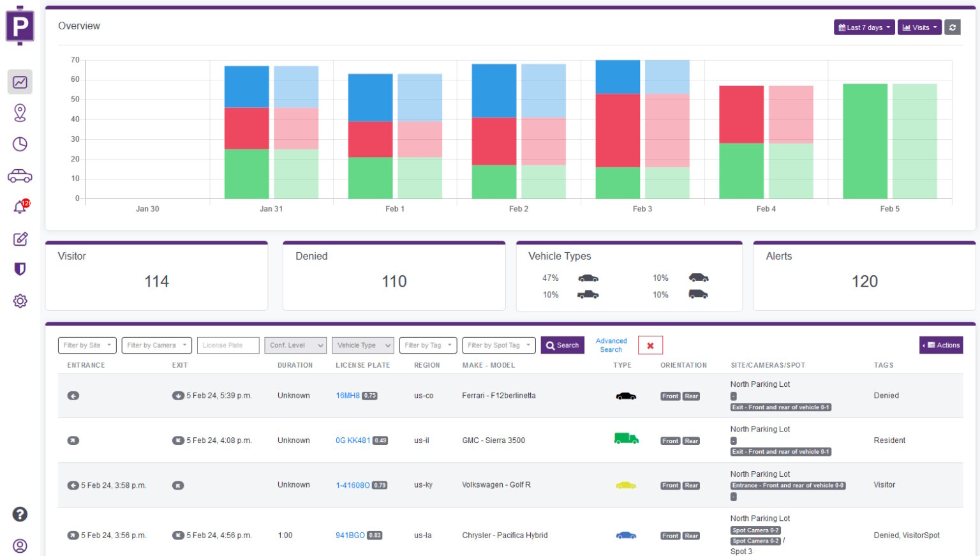Open the settings gear icon in sidebar

coord(20,301)
